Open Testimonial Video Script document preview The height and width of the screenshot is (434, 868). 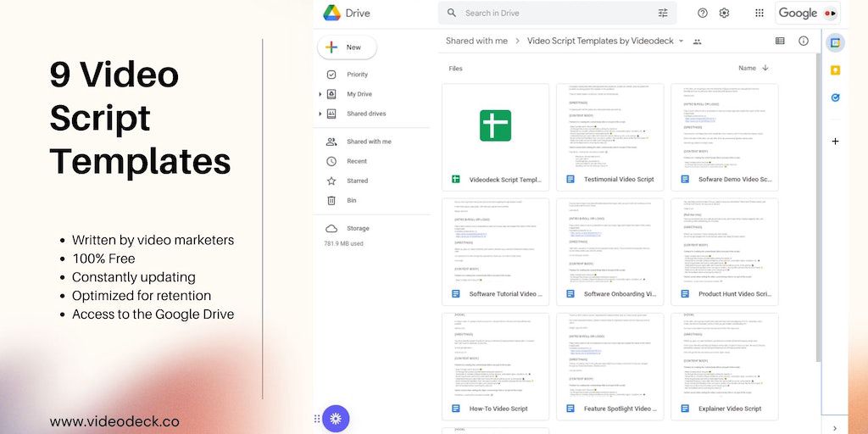point(610,125)
